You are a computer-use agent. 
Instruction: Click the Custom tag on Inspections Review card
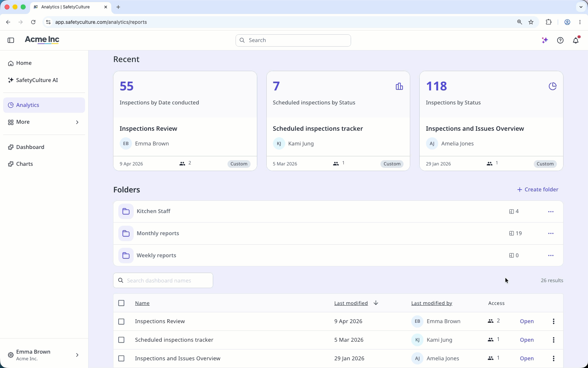tap(239, 164)
